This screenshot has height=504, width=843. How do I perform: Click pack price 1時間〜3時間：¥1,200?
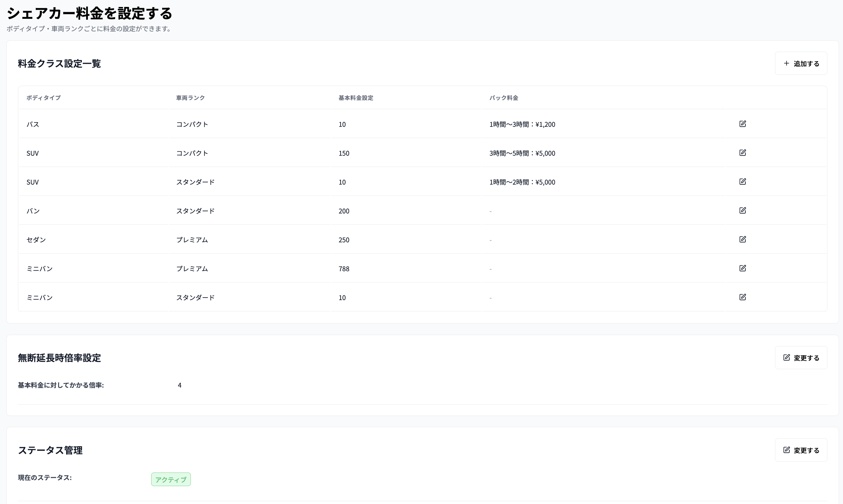(x=522, y=124)
